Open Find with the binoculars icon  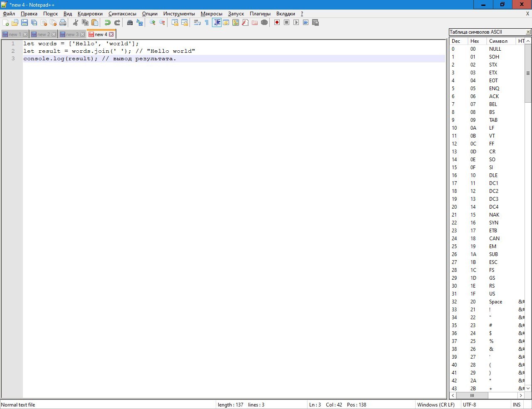click(130, 22)
